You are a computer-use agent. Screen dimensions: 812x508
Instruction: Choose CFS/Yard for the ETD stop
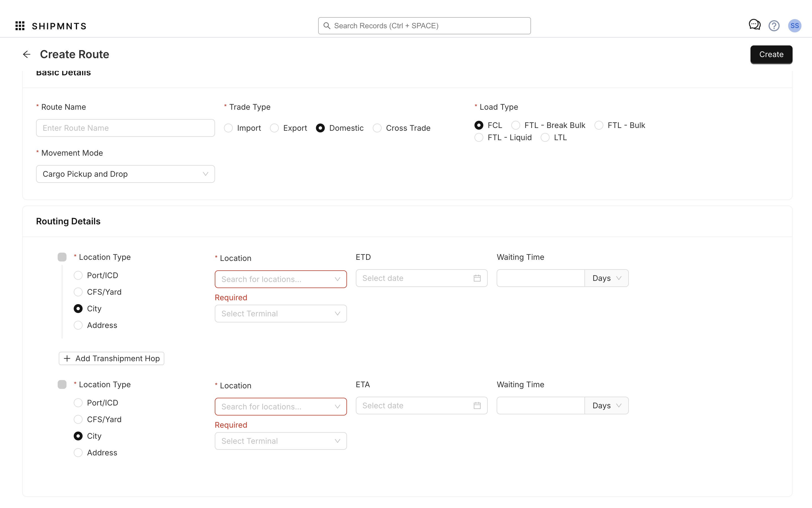[x=98, y=292]
